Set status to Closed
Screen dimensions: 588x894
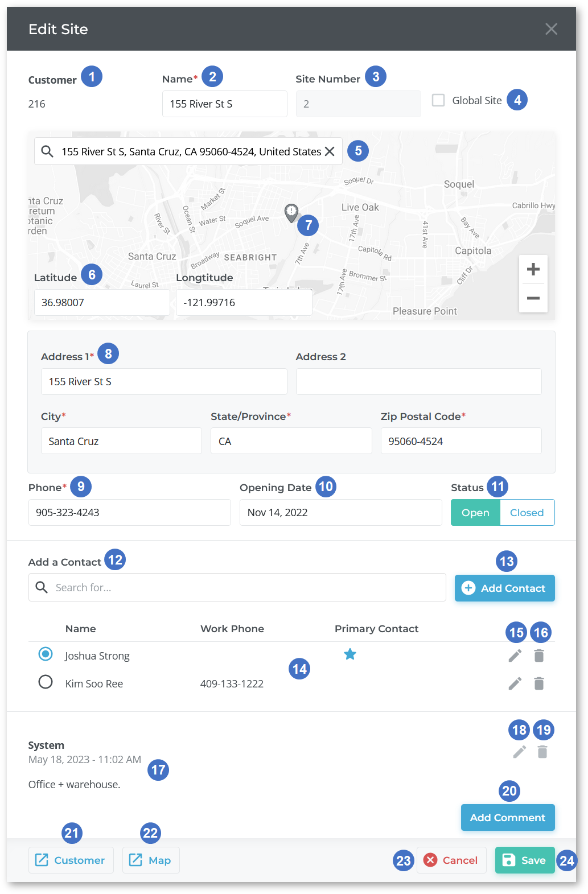click(527, 513)
